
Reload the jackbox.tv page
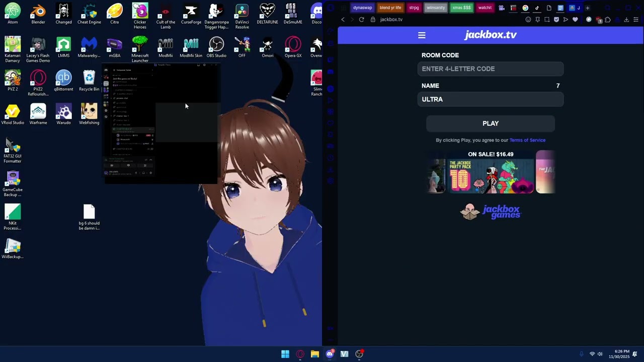tap(361, 20)
